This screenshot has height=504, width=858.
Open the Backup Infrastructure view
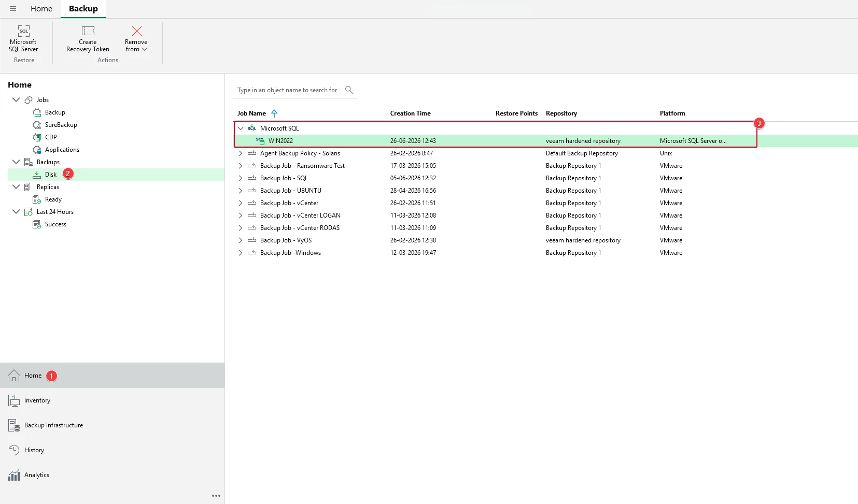[x=112, y=425]
